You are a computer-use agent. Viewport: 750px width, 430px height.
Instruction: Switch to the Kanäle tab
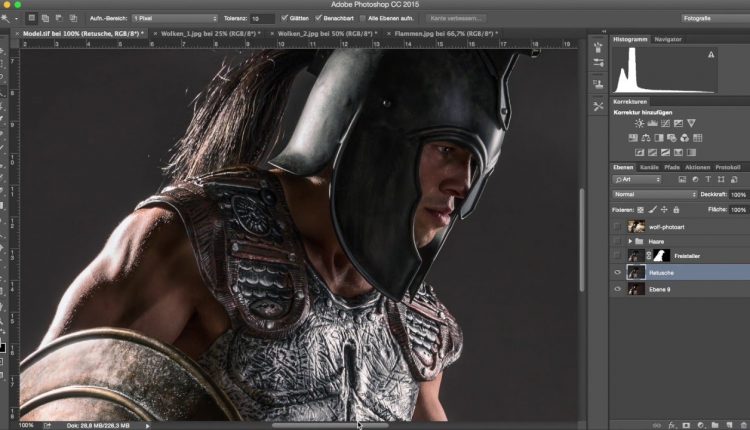point(649,167)
